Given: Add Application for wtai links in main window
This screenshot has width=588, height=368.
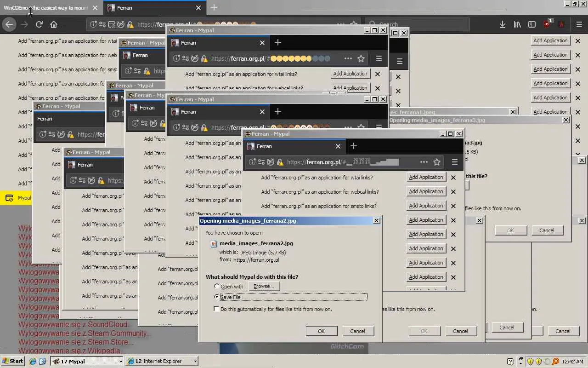Looking at the screenshot, I should pos(550,40).
